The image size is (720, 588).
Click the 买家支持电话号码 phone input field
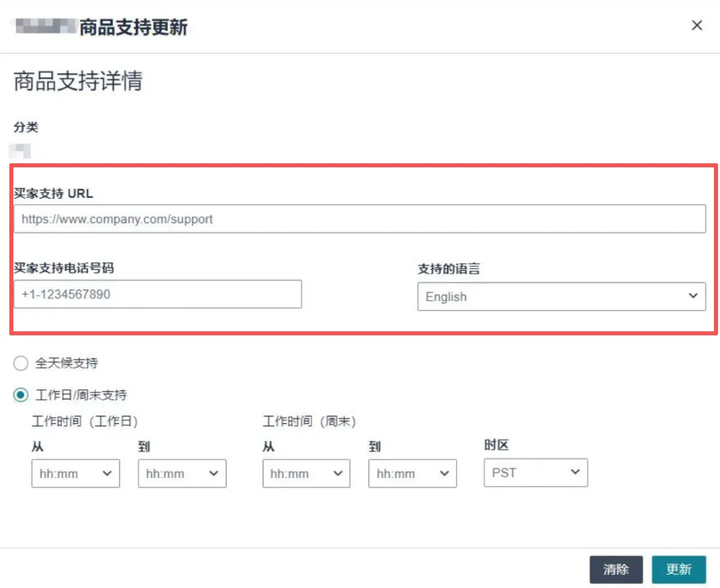click(158, 294)
